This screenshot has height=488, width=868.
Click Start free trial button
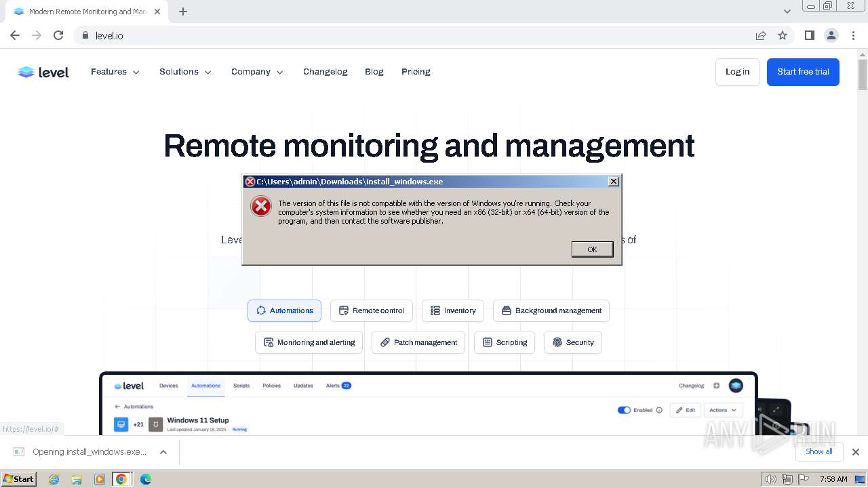(x=803, y=72)
